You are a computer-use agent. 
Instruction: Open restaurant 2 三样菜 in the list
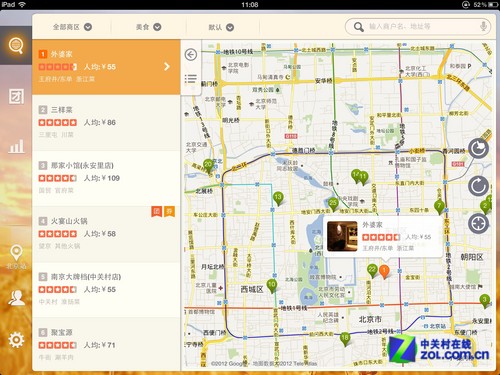pos(106,122)
